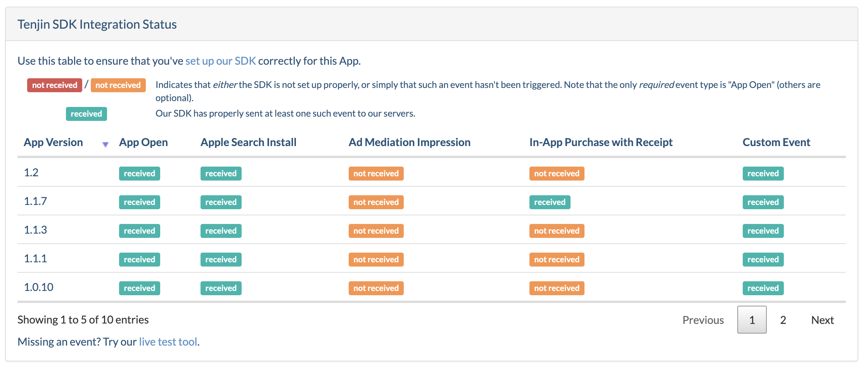868x370 pixels.
Task: Click App Open received badge for 1.1.7
Action: point(140,202)
